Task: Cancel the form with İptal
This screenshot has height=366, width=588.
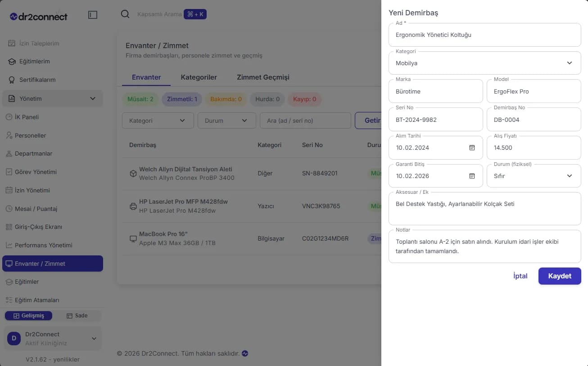Action: [520, 276]
